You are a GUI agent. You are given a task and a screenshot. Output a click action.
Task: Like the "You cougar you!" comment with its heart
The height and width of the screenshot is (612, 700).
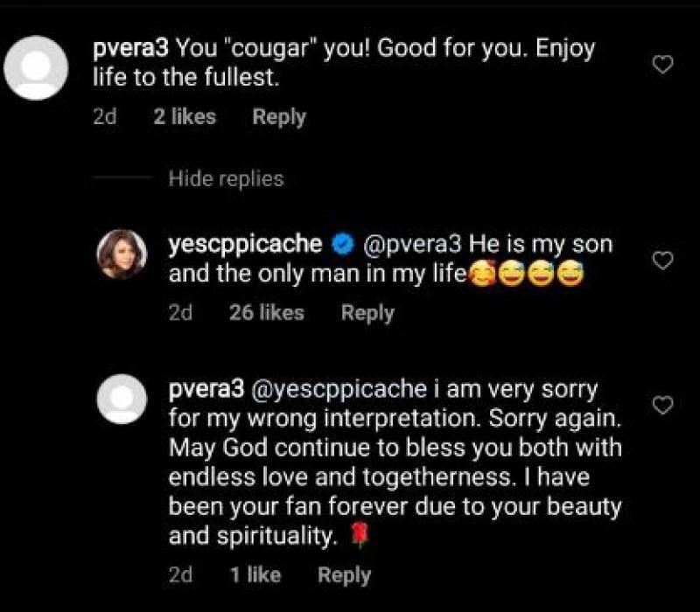pos(664,64)
